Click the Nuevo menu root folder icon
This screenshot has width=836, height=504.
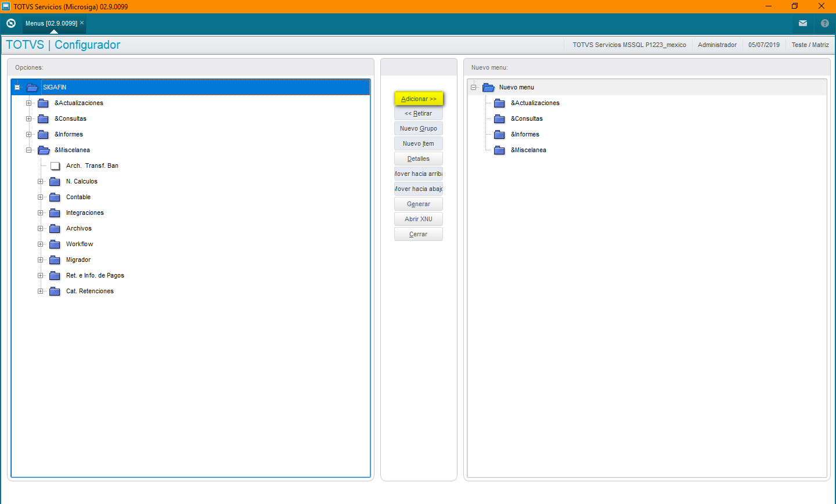click(x=488, y=87)
